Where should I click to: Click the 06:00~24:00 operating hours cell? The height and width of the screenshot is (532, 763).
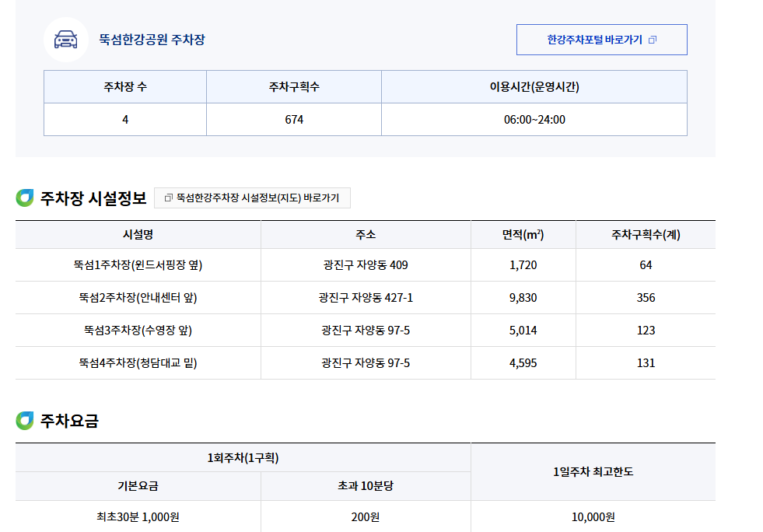tap(534, 120)
